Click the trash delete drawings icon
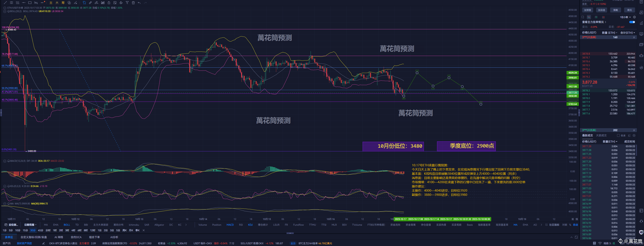Image resolution: width=644 pixels, height=246 pixels. 133,3
